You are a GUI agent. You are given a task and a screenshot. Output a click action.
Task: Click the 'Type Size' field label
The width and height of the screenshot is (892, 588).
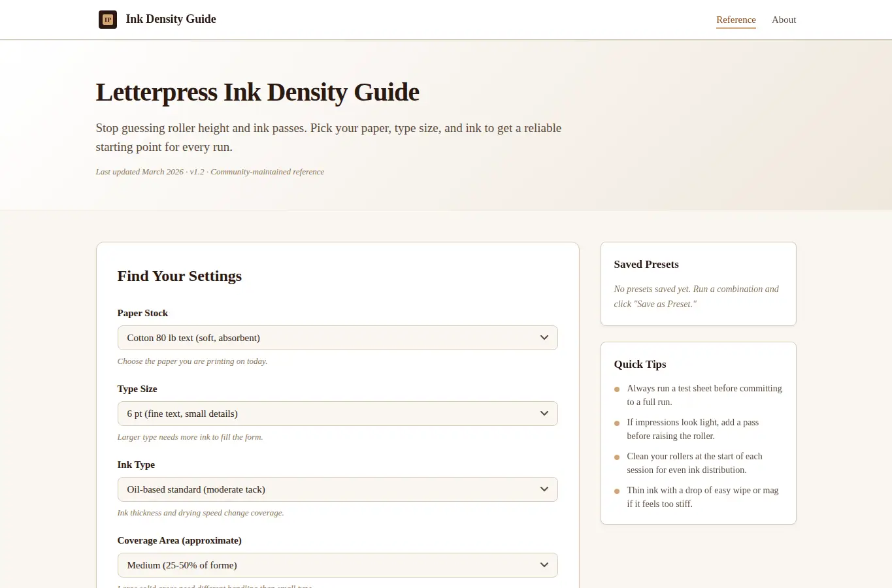pyautogui.click(x=137, y=389)
